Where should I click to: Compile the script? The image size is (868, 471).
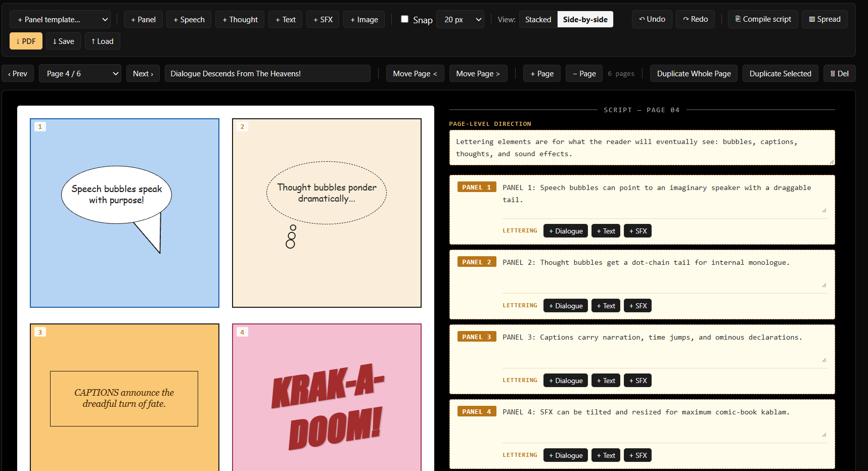point(763,19)
